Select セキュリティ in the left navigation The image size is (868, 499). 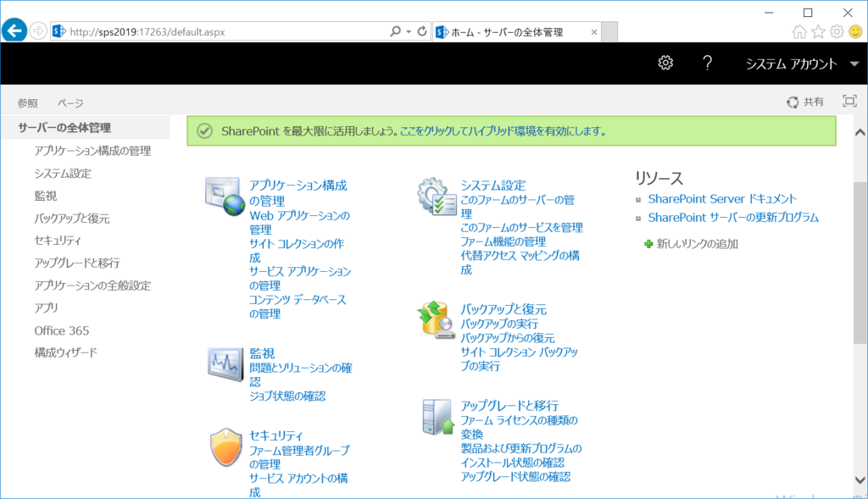58,240
